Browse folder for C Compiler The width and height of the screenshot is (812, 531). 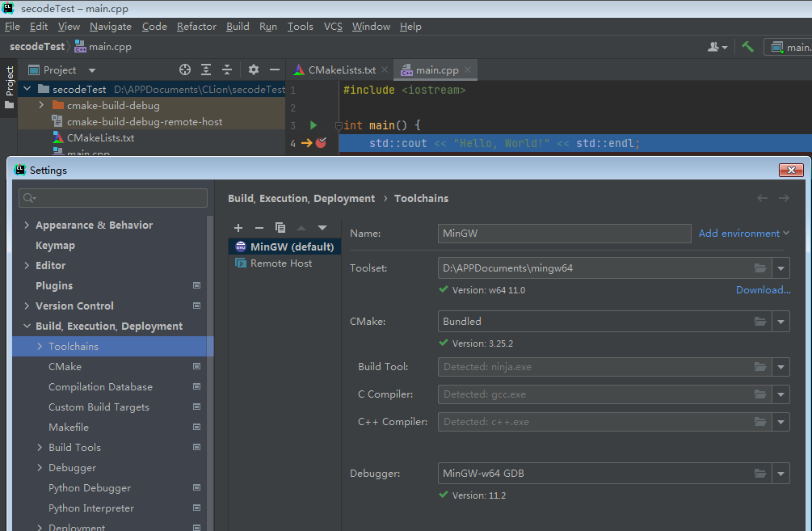click(x=759, y=394)
